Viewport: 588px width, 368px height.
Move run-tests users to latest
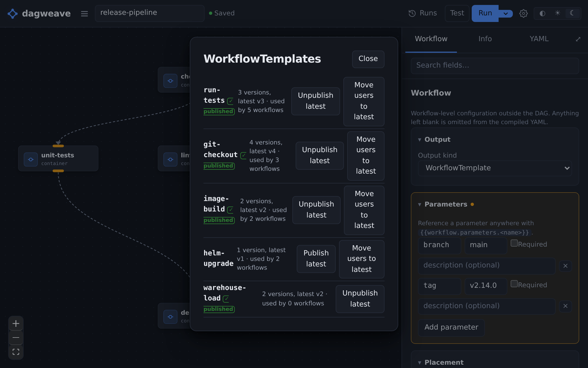364,101
